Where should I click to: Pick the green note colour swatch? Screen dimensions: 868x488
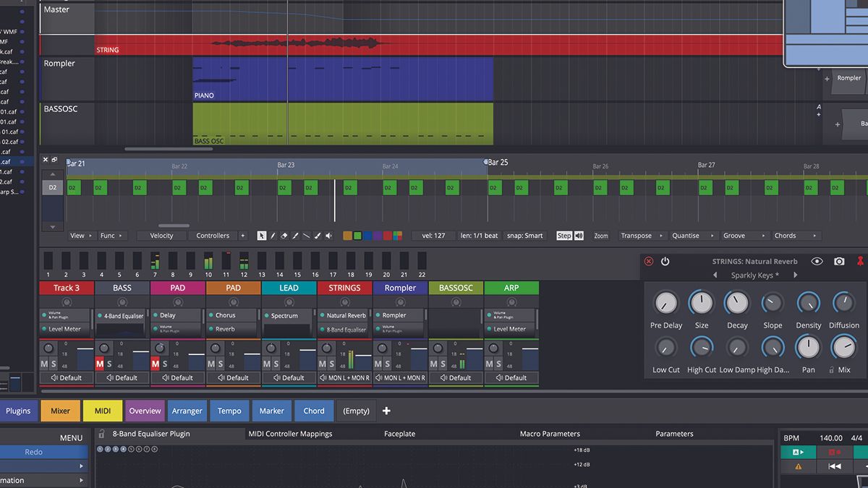[x=357, y=236]
